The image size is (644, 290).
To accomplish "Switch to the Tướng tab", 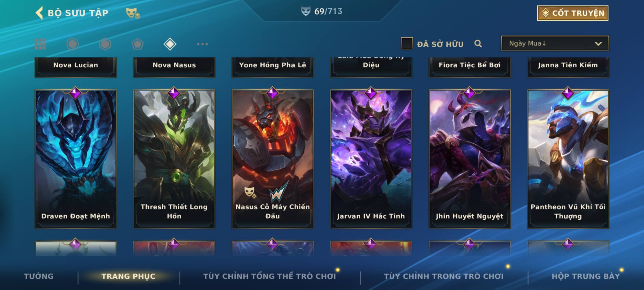I will [x=39, y=276].
